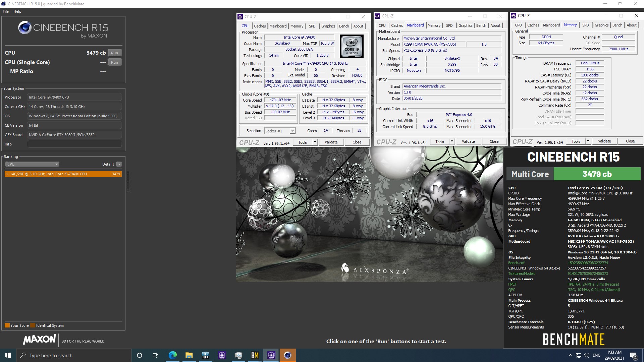Open the File menu in Cinebench
This screenshot has height=362, width=644.
(6, 11)
